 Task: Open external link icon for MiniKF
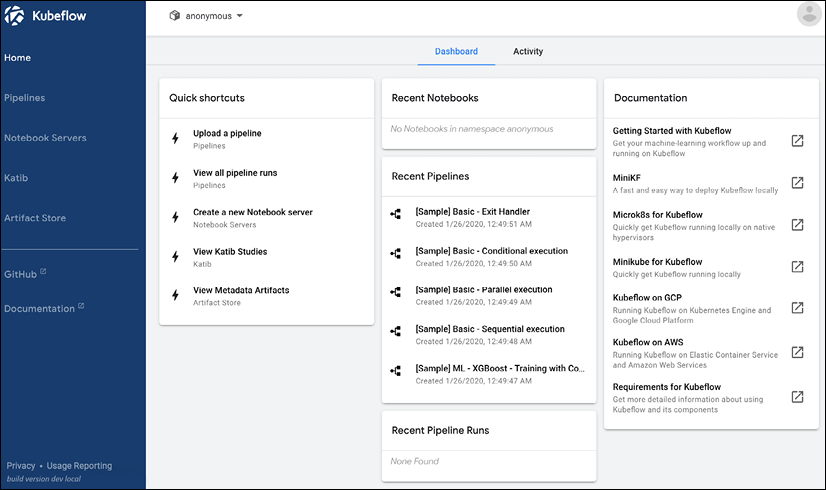(798, 183)
